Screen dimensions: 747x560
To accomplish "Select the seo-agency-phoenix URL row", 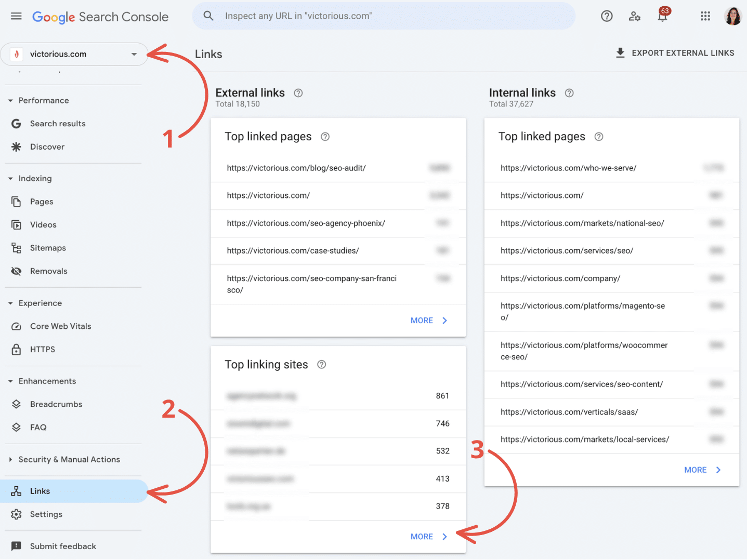I will coord(338,223).
